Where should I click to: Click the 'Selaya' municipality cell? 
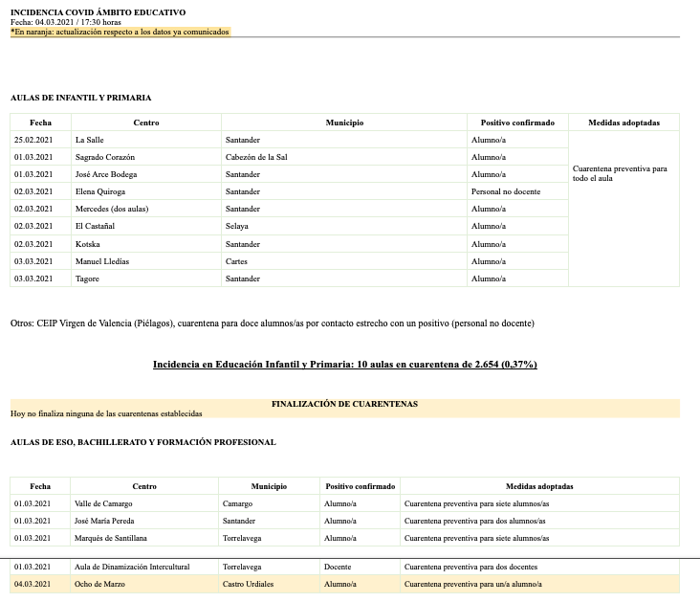[236, 226]
